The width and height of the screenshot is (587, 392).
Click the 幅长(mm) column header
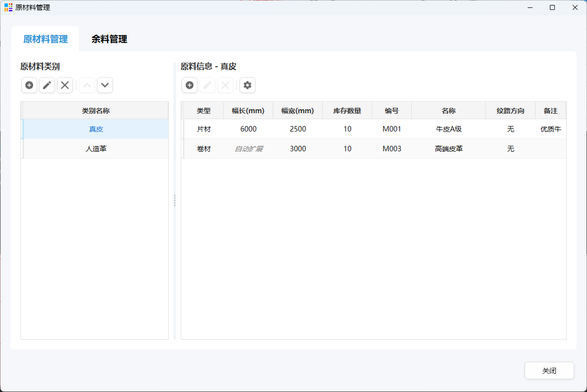click(248, 110)
